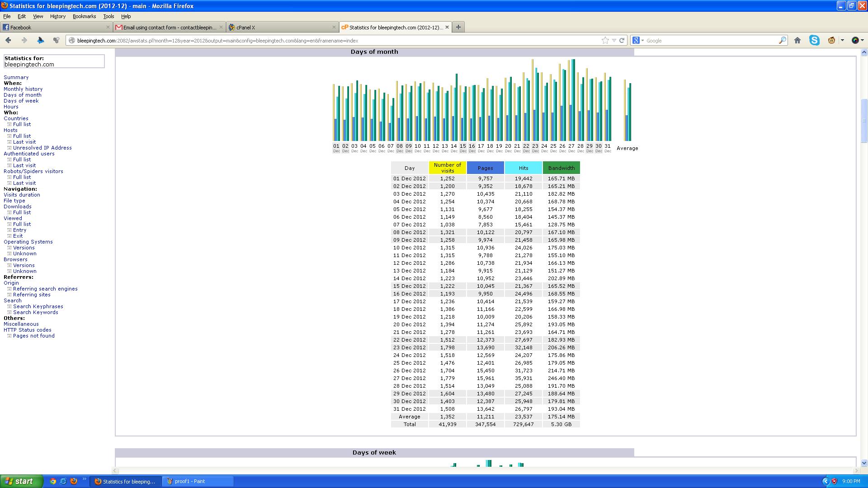Open the Skype toolbar icon
This screenshot has width=868, height=488.
point(815,40)
